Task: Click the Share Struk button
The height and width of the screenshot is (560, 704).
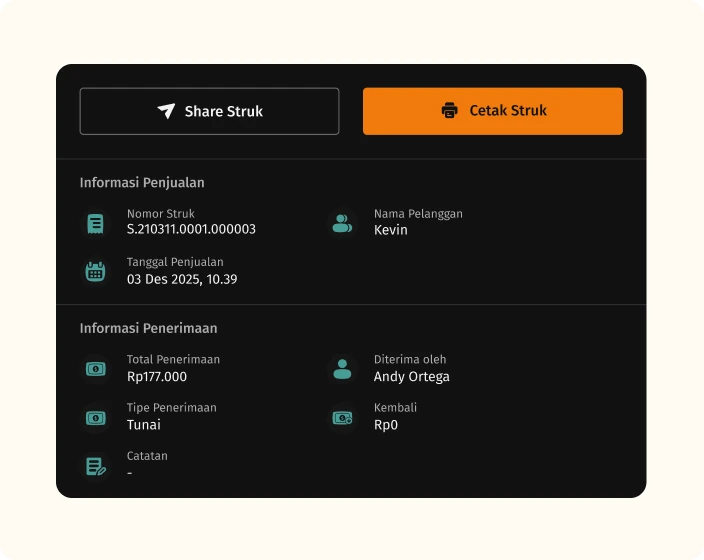Action: click(209, 111)
